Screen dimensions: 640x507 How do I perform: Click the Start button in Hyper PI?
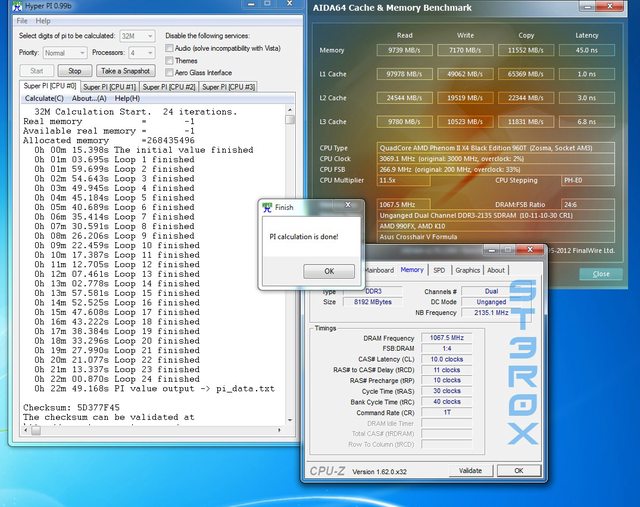coord(37,71)
